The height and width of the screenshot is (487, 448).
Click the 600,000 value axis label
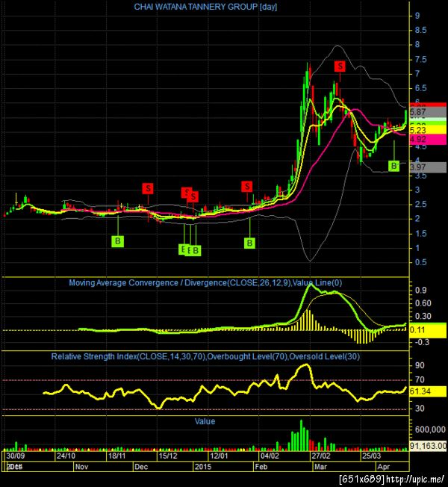(430, 429)
